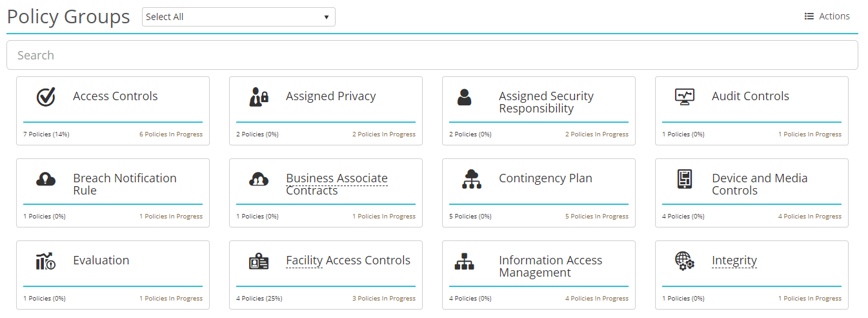
Task: Open Assigned Security Responsibility group
Action: coord(539,111)
